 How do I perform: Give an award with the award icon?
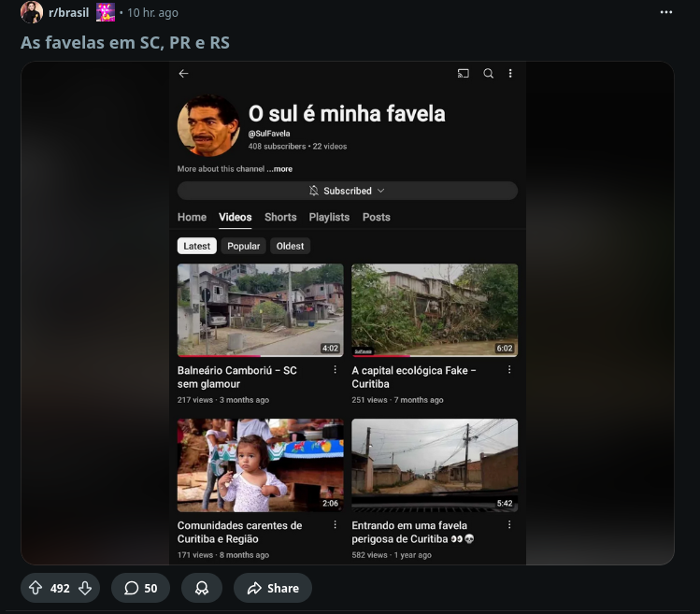[x=202, y=588]
